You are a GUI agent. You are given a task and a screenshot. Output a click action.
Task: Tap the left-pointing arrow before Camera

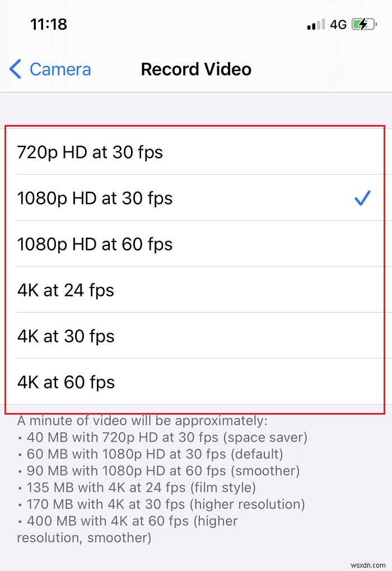[x=15, y=69]
